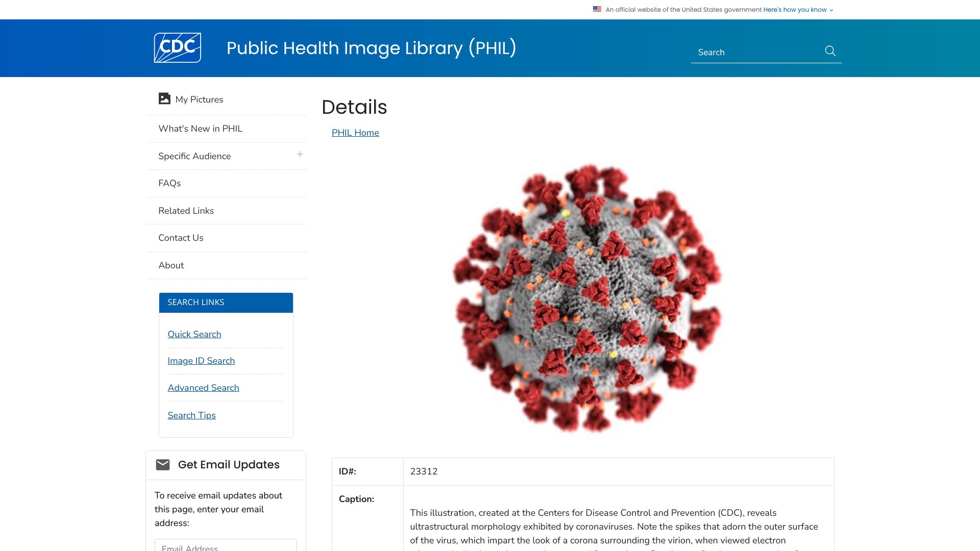Open the FAQs page
This screenshot has height=551, width=980.
pos(226,183)
